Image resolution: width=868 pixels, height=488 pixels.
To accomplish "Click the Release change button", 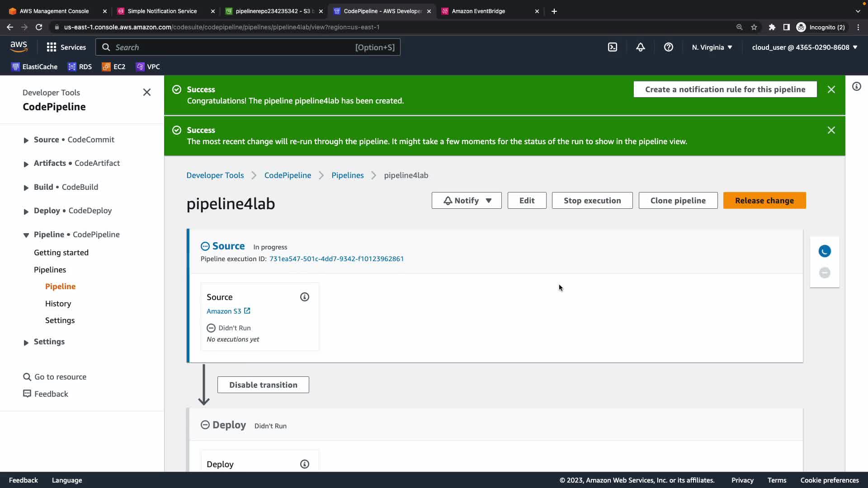I will coord(764,201).
